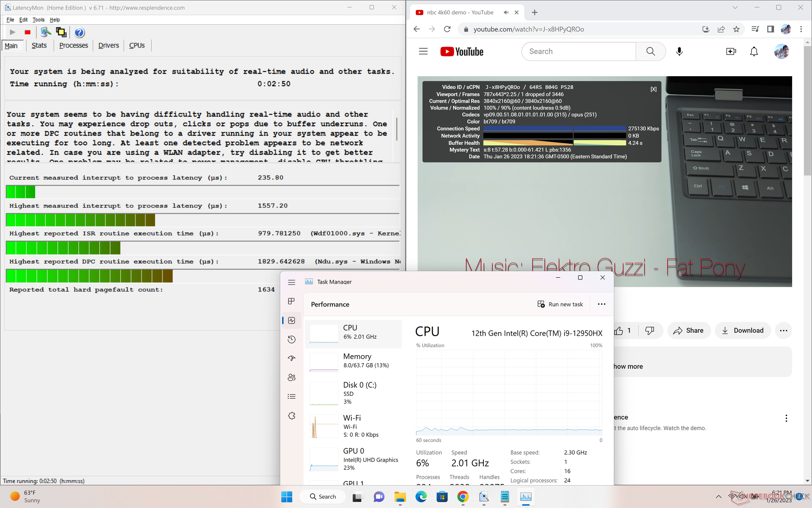Open Users page icon in Task Manager sidebar
The width and height of the screenshot is (812, 508).
[291, 378]
